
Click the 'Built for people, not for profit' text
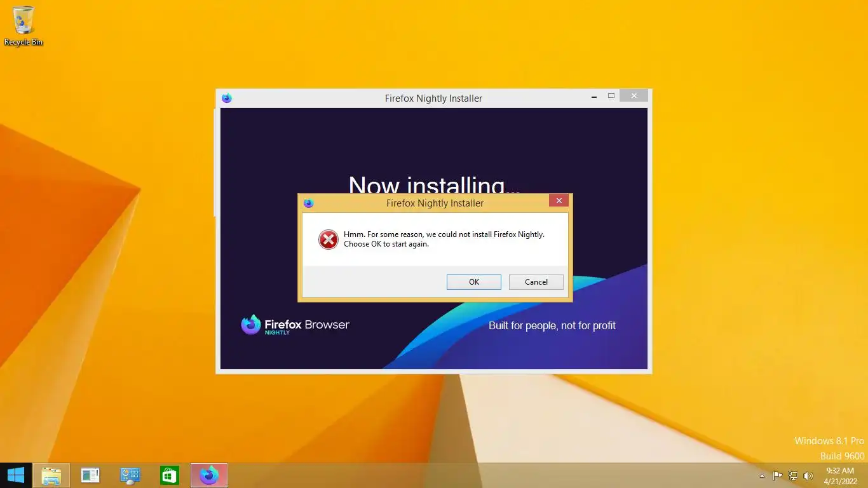pos(552,325)
